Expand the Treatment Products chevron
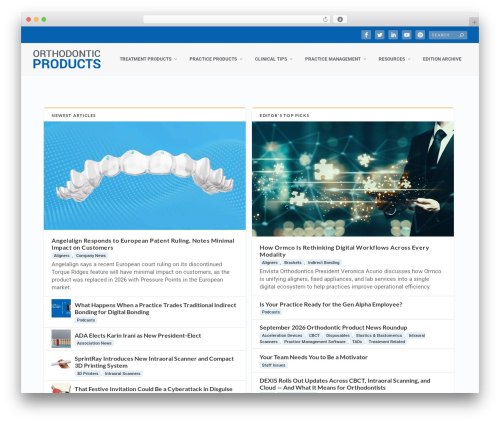 [x=175, y=59]
